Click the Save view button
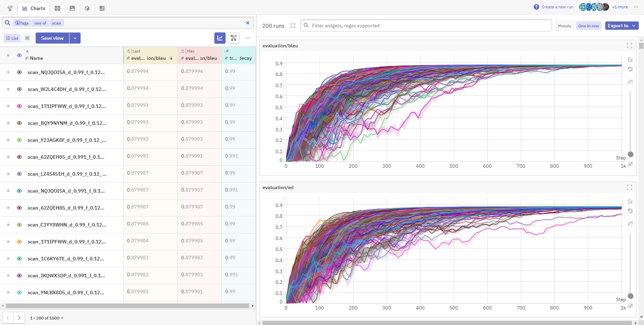The height and width of the screenshot is (325, 644). click(x=52, y=38)
